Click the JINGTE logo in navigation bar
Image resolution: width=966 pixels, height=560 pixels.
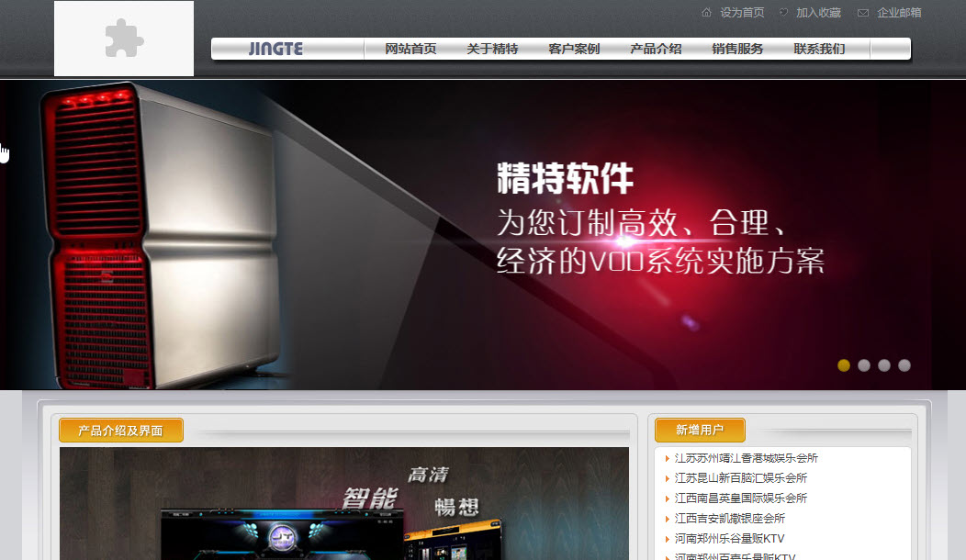point(275,49)
